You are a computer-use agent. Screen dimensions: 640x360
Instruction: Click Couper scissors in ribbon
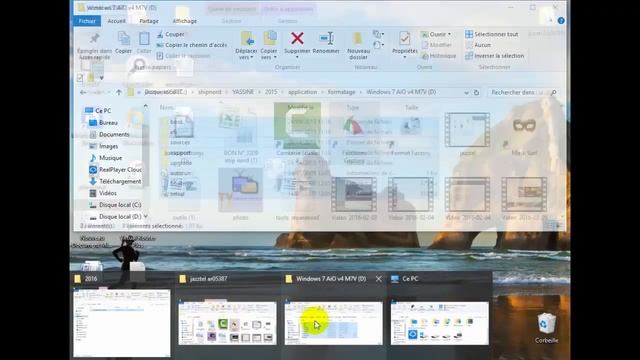click(x=171, y=34)
